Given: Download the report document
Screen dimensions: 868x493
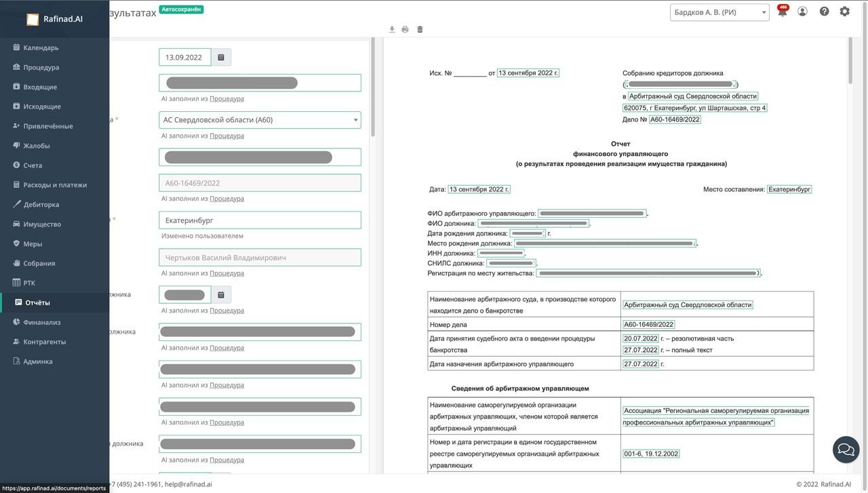Looking at the screenshot, I should 392,29.
